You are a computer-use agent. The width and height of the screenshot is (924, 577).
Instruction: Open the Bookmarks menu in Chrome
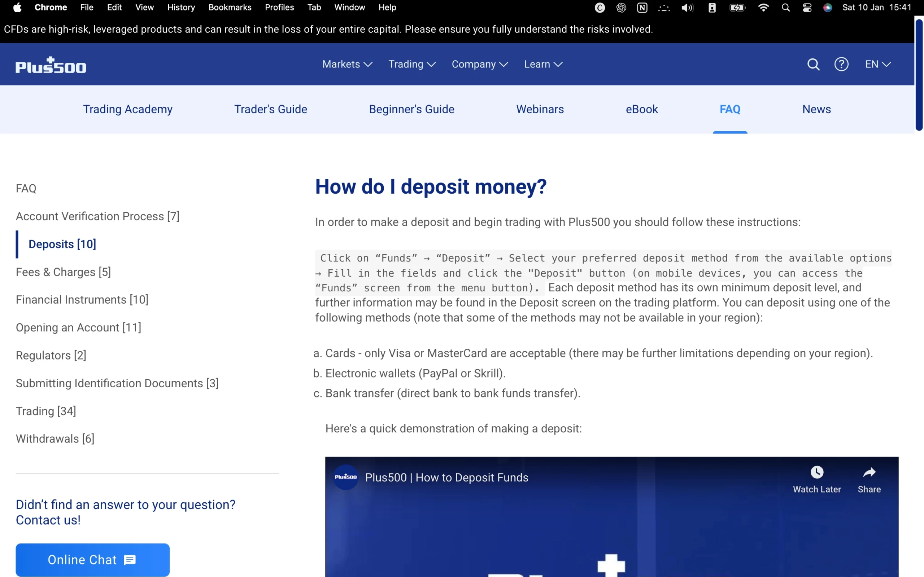point(230,7)
